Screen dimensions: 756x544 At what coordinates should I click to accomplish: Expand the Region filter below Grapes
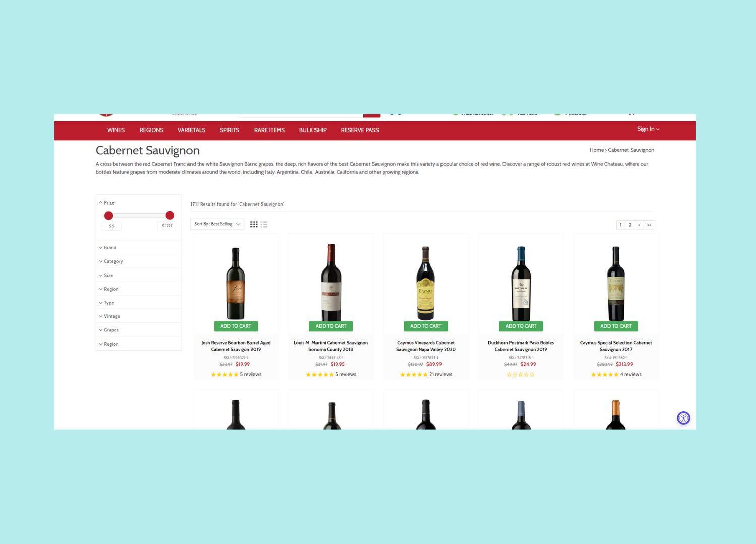139,344
